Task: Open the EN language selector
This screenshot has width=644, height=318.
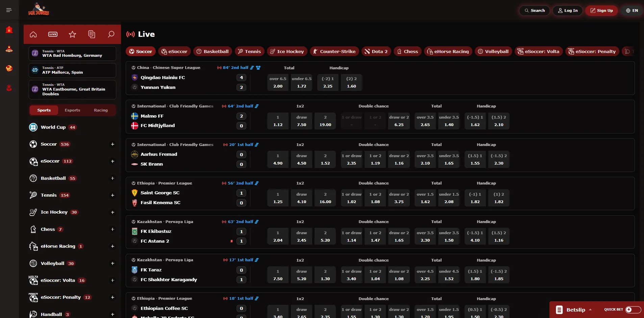Action: click(x=632, y=10)
